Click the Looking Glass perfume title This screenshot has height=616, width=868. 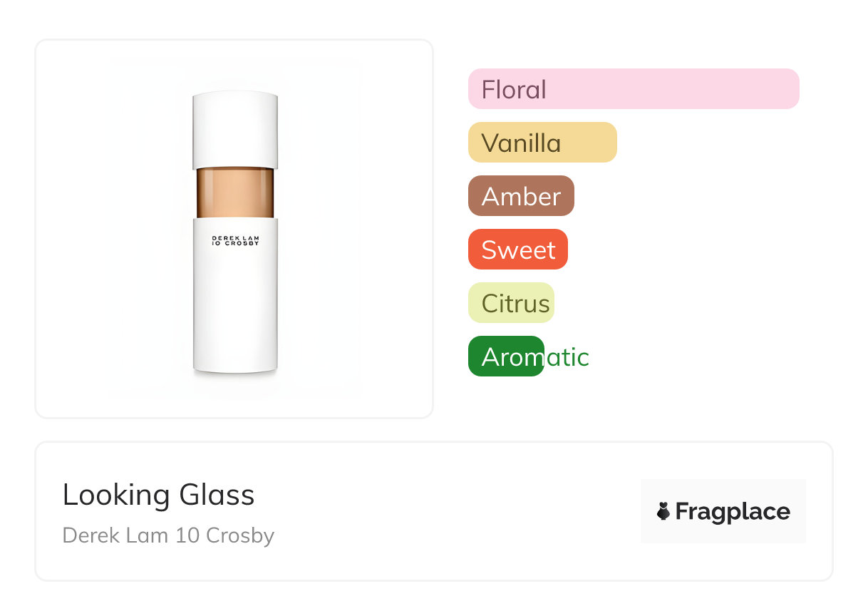(158, 495)
